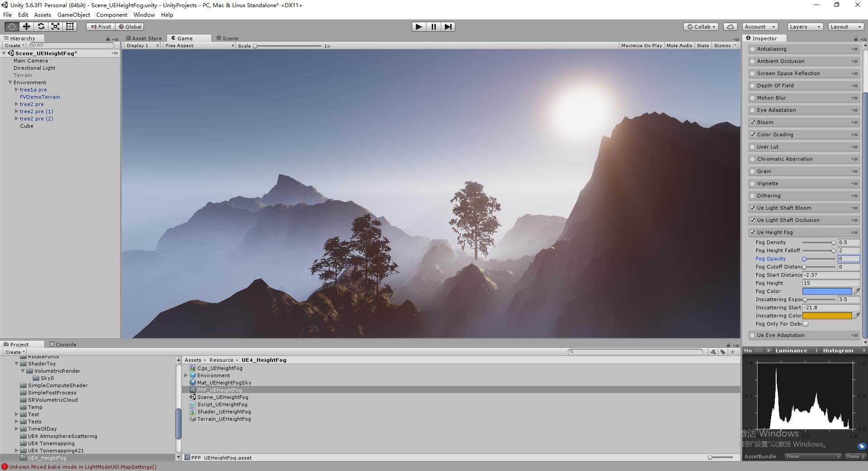
Task: Click the Maximize On Play button
Action: point(641,45)
